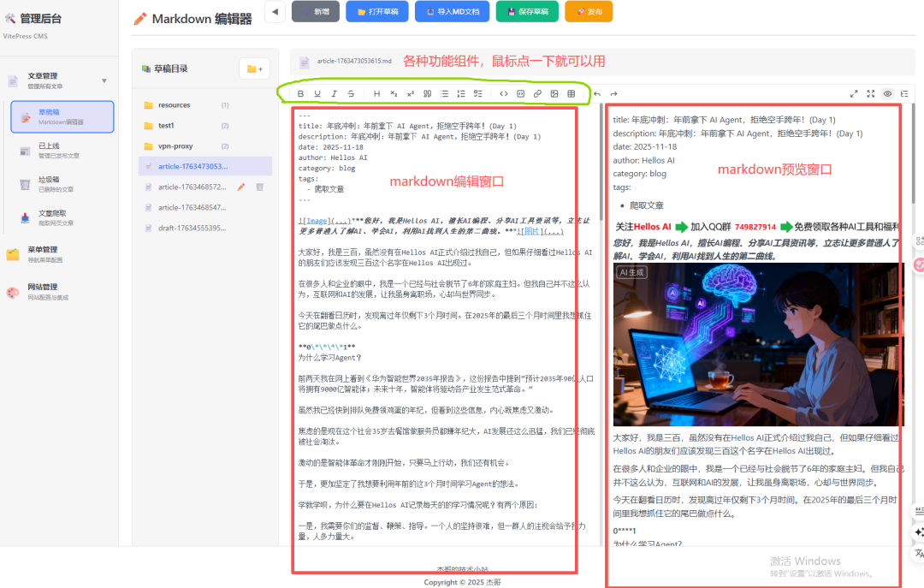Insert a table into the markdown editor
The image size is (924, 588).
point(572,94)
